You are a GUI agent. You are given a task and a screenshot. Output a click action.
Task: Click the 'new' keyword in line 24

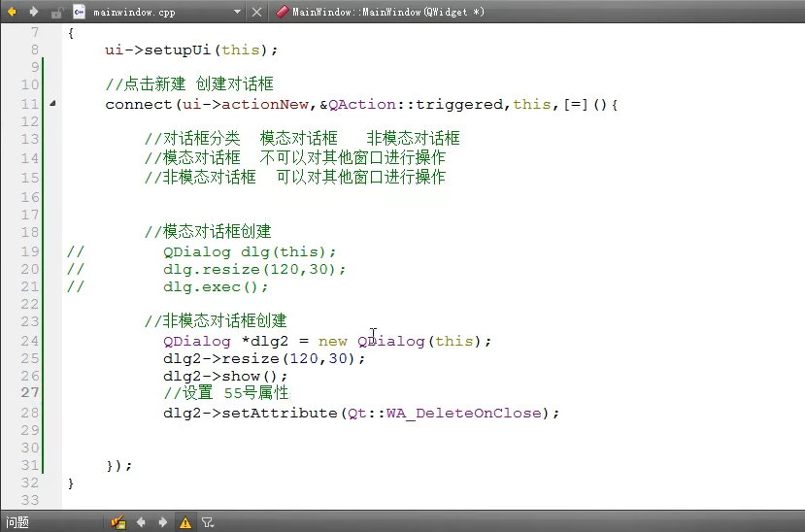[x=332, y=341]
